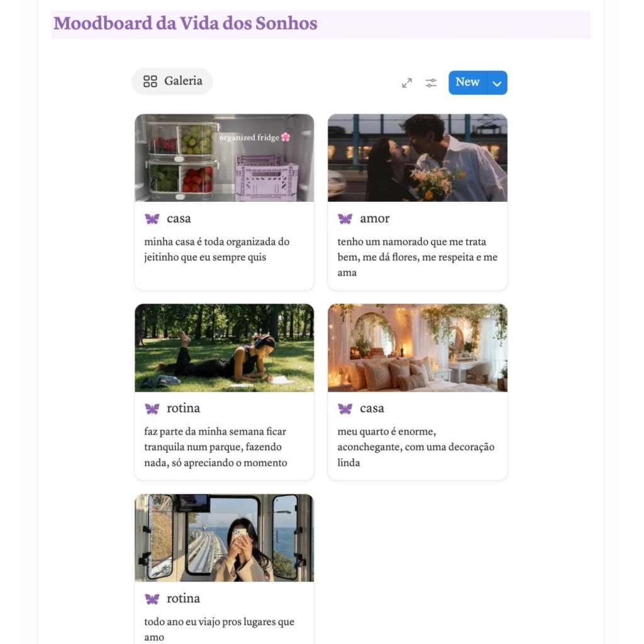Viewport: 644px width, 644px height.
Task: Open the view settings sliders icon
Action: click(431, 83)
